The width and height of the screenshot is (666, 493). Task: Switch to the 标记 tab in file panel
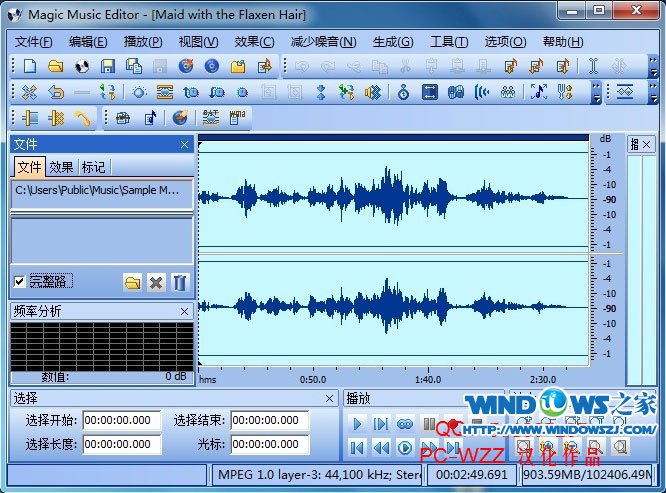tap(93, 167)
